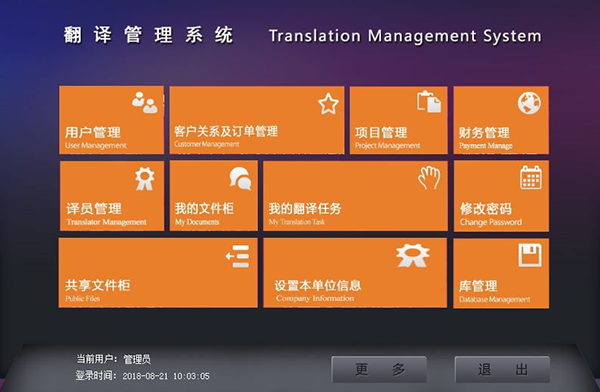Click the Translation Management System title
The image size is (600, 392).
coord(405,36)
